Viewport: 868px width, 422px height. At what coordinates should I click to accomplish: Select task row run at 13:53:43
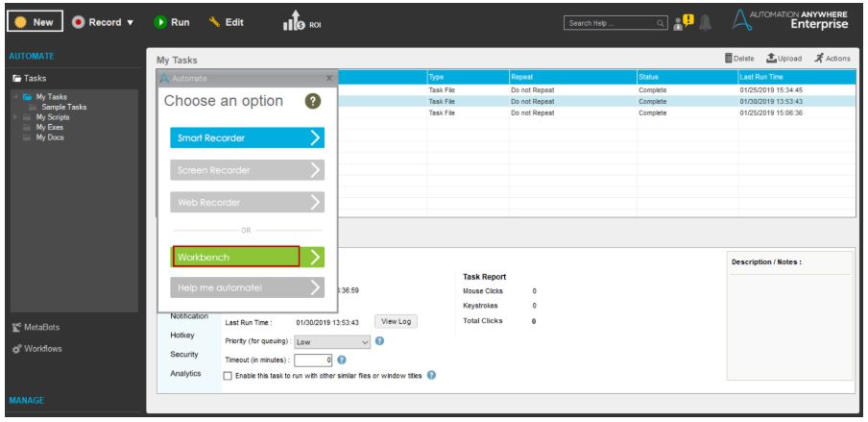[596, 102]
